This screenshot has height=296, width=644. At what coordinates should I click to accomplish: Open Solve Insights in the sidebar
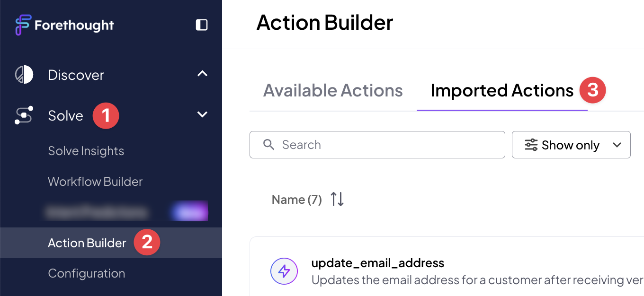pos(86,151)
